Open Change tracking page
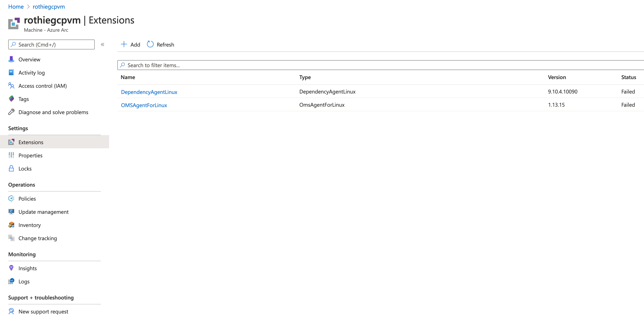This screenshot has width=644, height=325. [37, 238]
